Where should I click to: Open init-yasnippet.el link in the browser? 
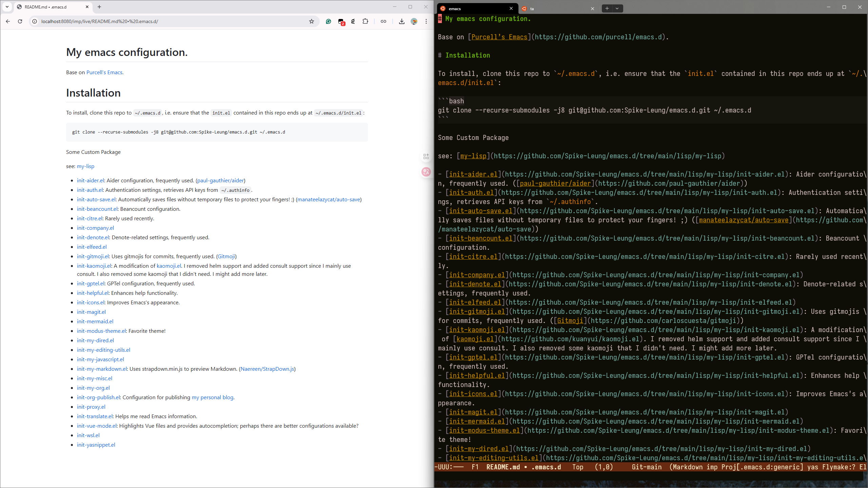click(96, 445)
